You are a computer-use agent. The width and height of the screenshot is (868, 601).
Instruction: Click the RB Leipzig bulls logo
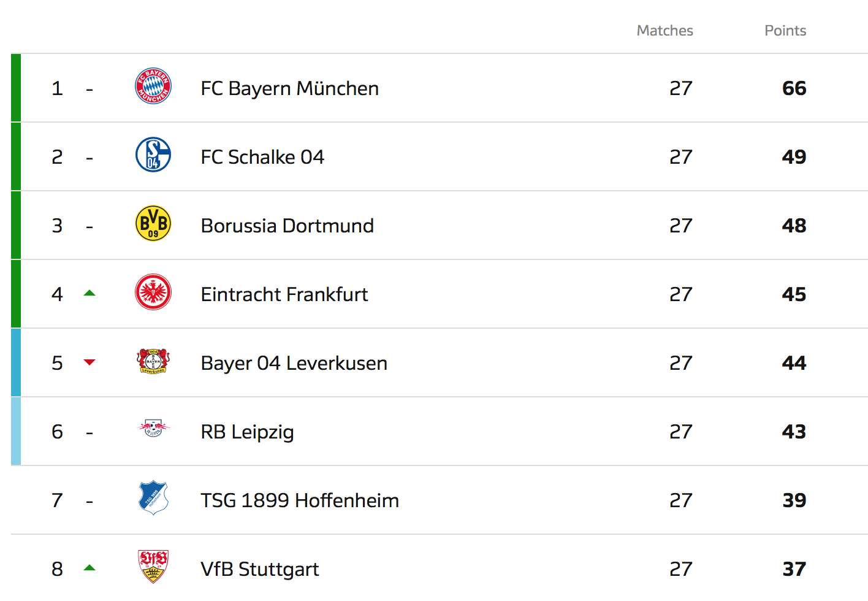point(153,427)
